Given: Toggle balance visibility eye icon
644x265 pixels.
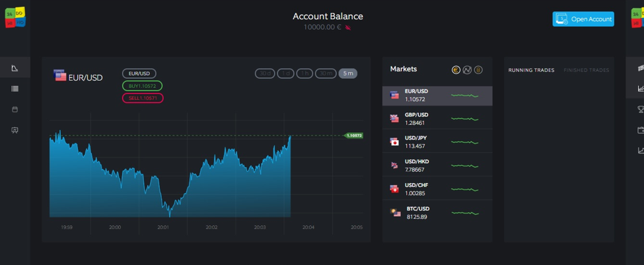Looking at the screenshot, I should (x=348, y=28).
